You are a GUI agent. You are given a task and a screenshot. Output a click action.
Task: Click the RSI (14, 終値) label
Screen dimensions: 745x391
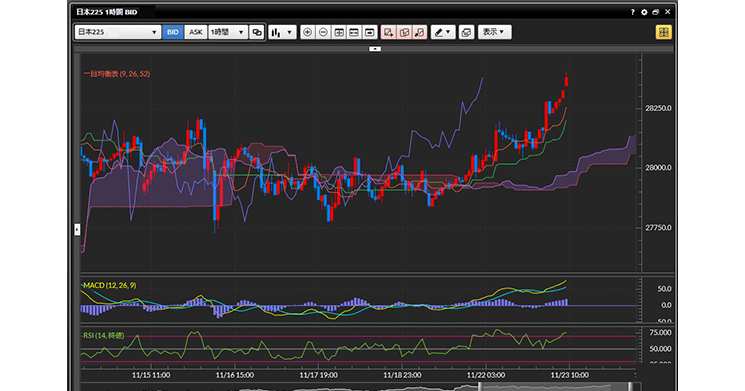tap(104, 335)
